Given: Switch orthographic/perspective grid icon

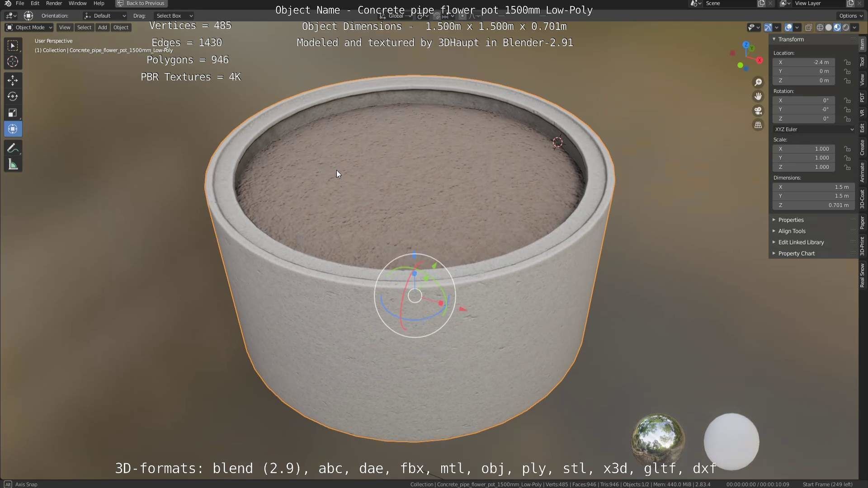Looking at the screenshot, I should coord(758,125).
